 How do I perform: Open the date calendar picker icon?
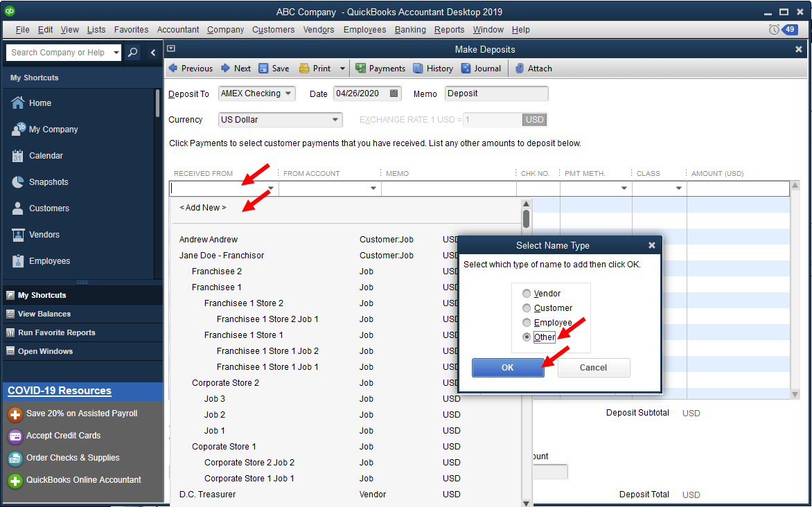pyautogui.click(x=394, y=94)
